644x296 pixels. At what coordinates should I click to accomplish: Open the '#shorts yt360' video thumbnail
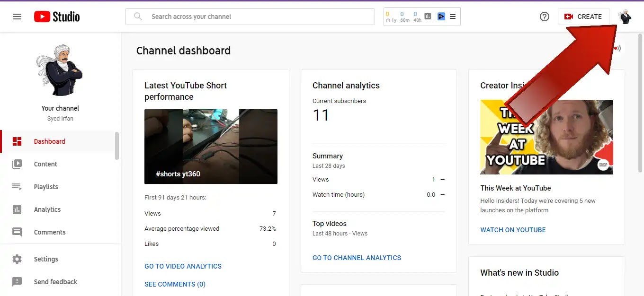click(x=211, y=147)
